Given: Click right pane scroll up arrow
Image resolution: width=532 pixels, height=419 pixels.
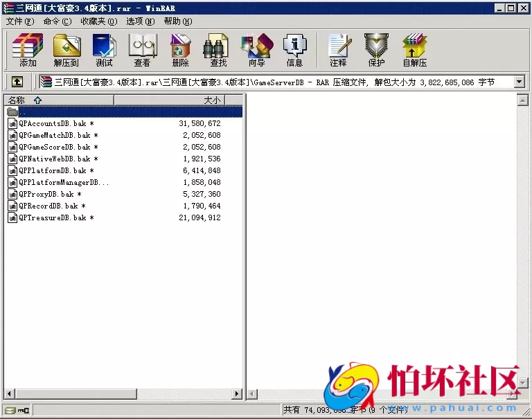Looking at the screenshot, I should click(522, 100).
